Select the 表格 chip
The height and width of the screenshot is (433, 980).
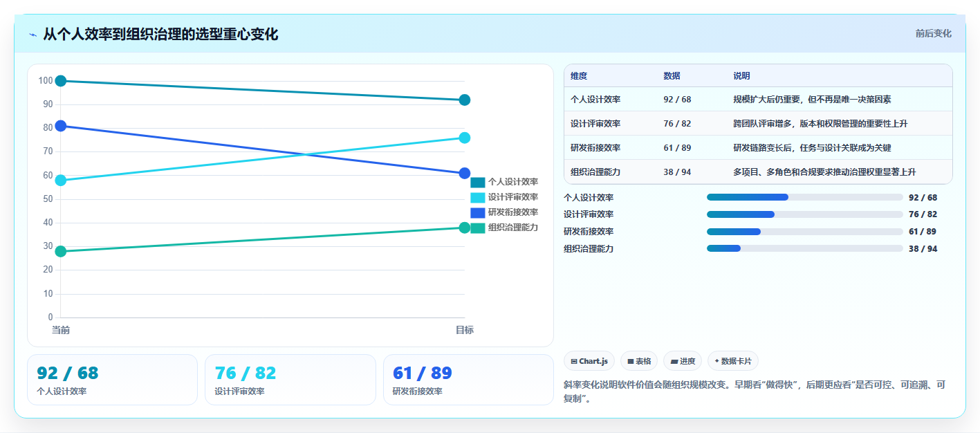click(639, 361)
